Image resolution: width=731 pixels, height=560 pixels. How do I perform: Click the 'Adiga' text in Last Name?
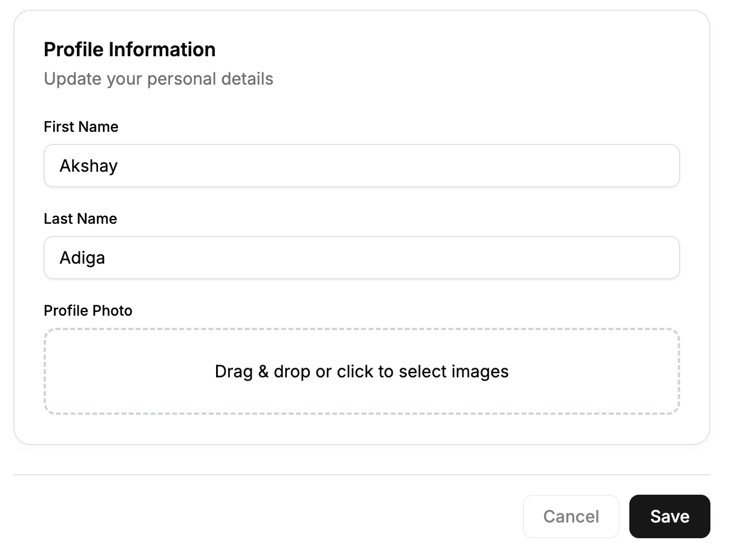(x=82, y=258)
